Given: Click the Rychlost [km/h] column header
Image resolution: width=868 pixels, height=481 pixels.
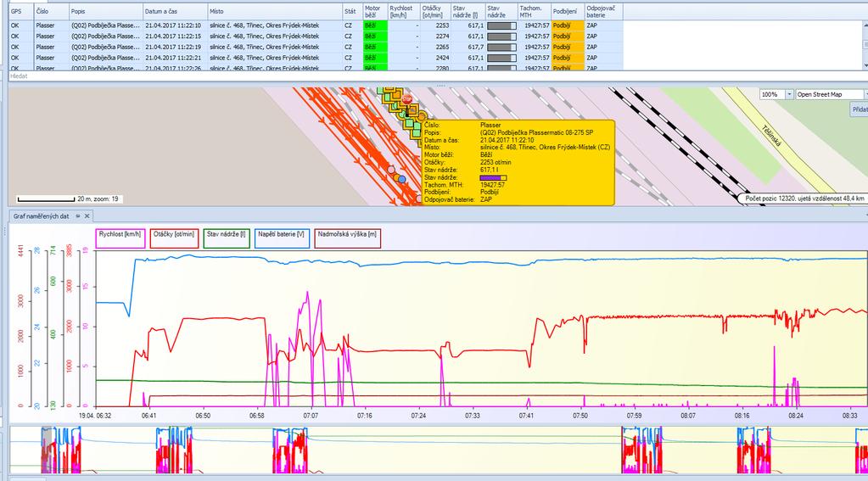Looking at the screenshot, I should tap(403, 11).
